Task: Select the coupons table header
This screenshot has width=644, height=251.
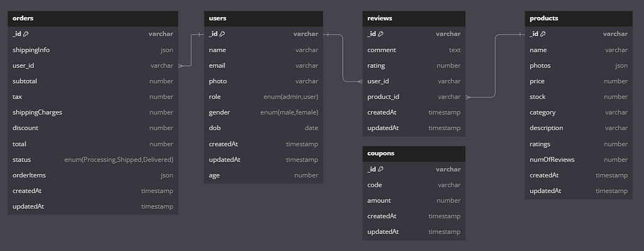Action: pyautogui.click(x=414, y=153)
